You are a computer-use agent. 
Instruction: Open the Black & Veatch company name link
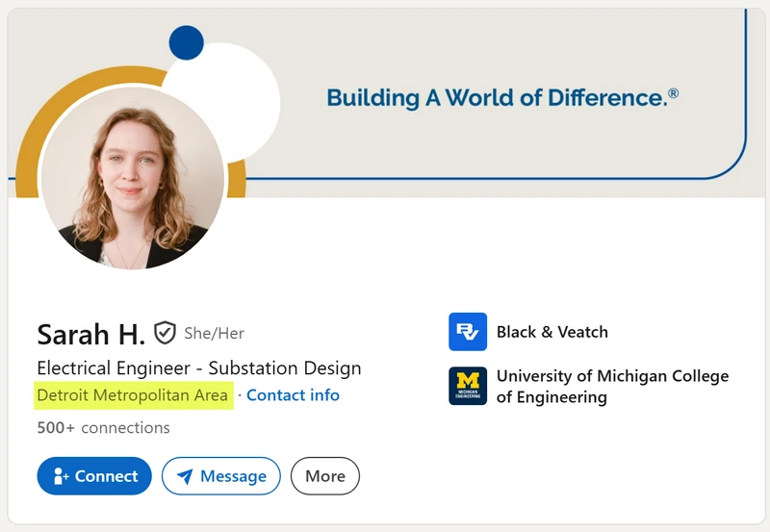[552, 332]
